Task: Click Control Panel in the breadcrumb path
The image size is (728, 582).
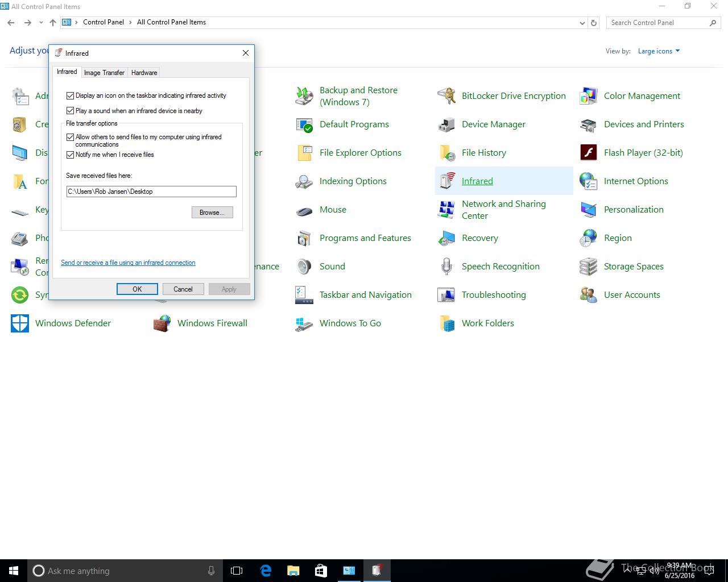Action: click(x=104, y=22)
